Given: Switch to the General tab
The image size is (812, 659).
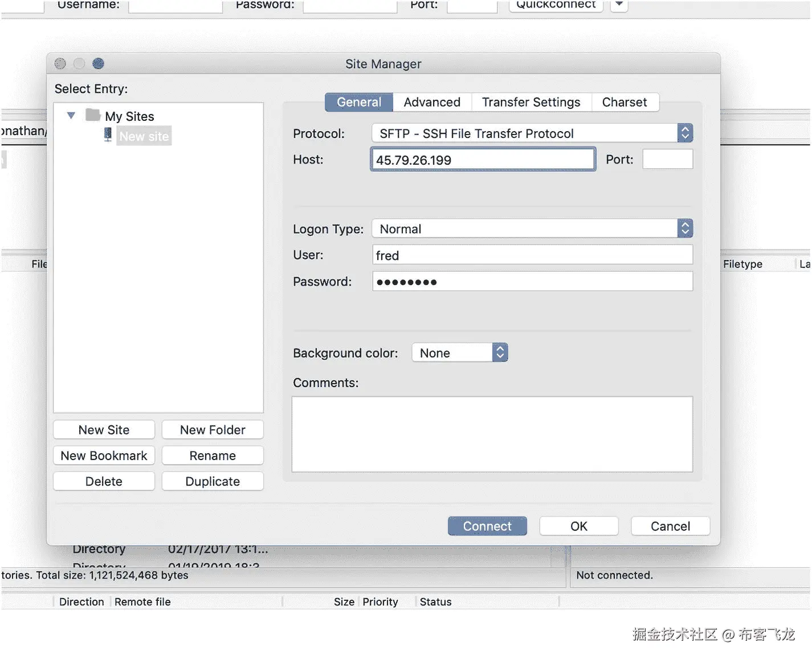Looking at the screenshot, I should [x=359, y=102].
